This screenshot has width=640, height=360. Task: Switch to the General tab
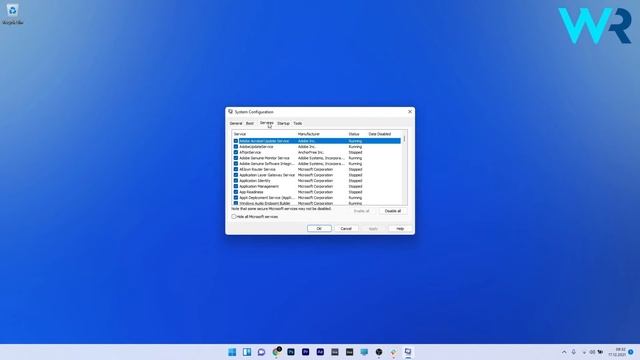pyautogui.click(x=236, y=123)
